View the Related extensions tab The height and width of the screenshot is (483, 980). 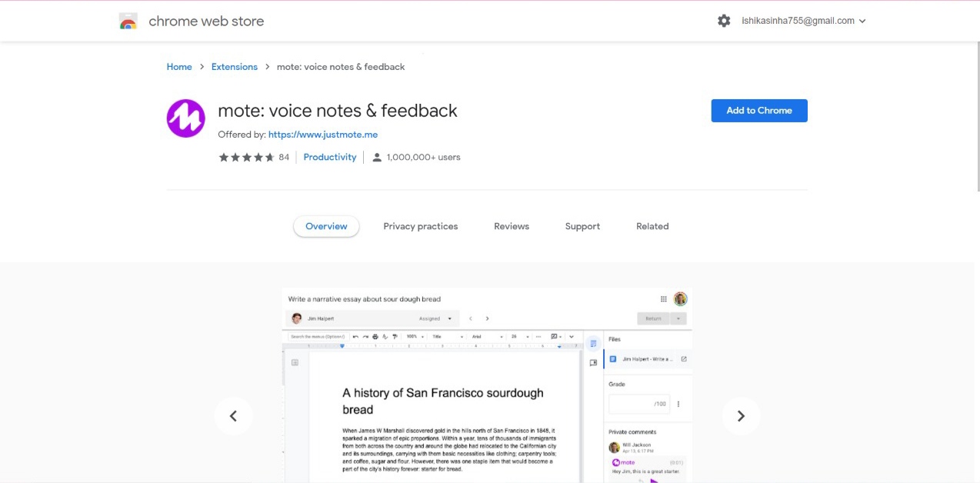652,226
